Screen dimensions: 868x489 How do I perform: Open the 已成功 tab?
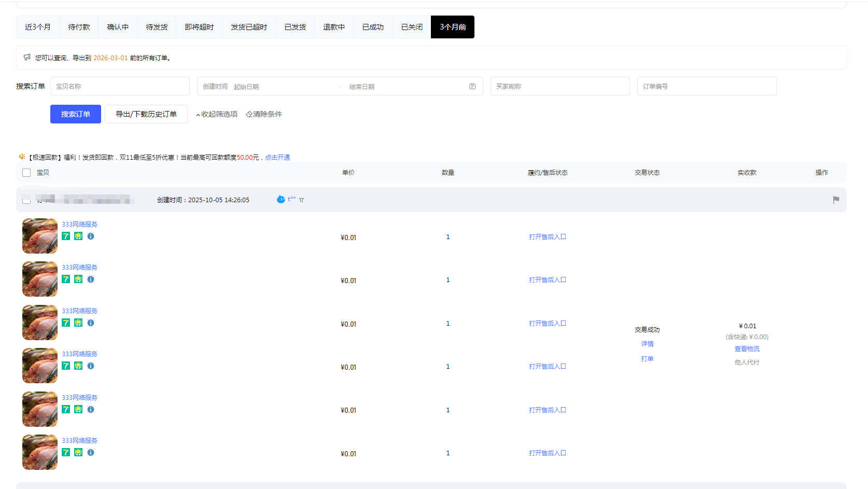click(x=373, y=27)
